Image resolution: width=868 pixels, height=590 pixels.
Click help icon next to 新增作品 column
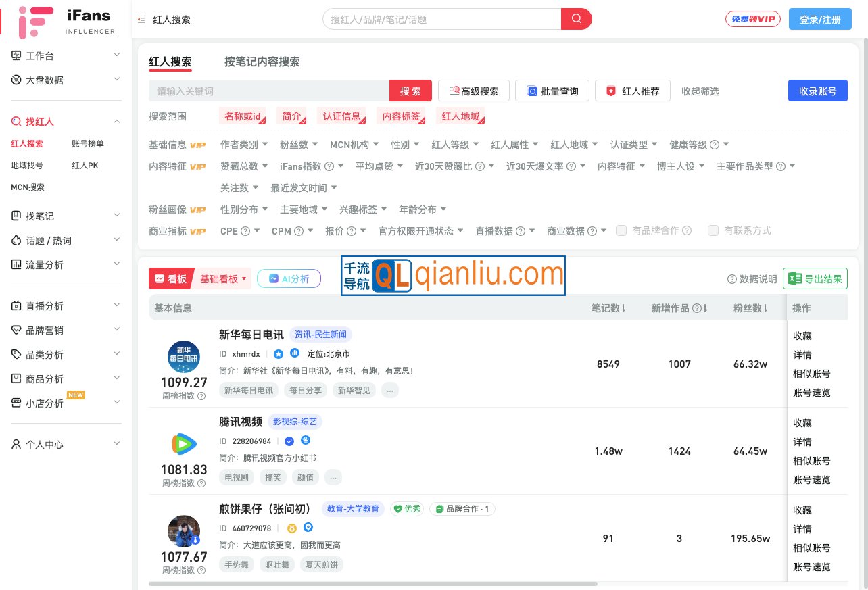pyautogui.click(x=696, y=308)
